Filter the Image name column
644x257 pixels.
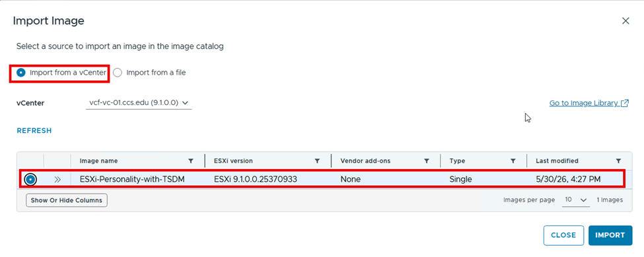point(191,161)
